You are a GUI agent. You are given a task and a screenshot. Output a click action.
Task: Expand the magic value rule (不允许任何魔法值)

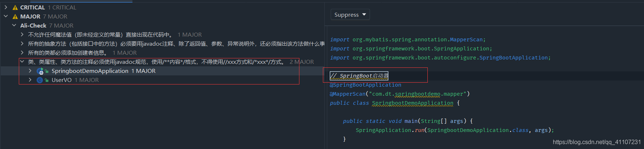tap(22, 34)
